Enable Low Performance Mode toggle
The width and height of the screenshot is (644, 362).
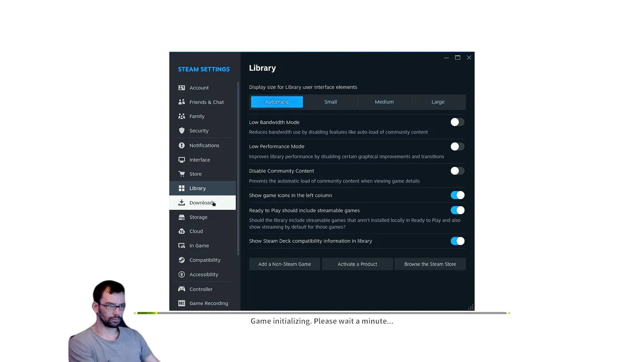pyautogui.click(x=457, y=146)
